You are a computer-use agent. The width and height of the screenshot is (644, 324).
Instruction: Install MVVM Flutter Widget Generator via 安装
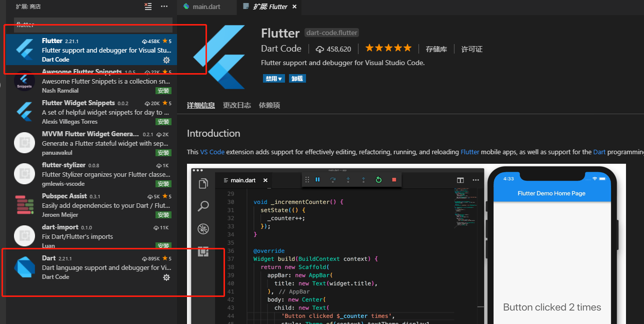pyautogui.click(x=163, y=153)
